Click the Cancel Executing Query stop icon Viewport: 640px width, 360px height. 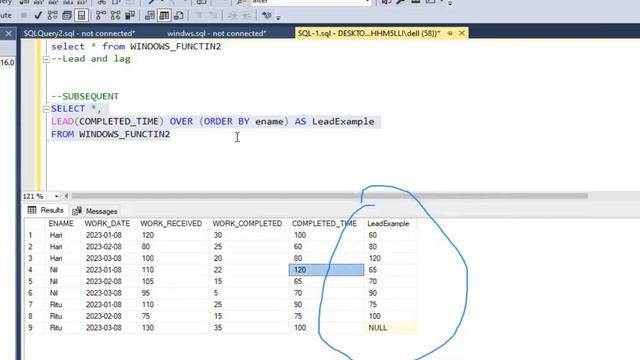coord(24,16)
